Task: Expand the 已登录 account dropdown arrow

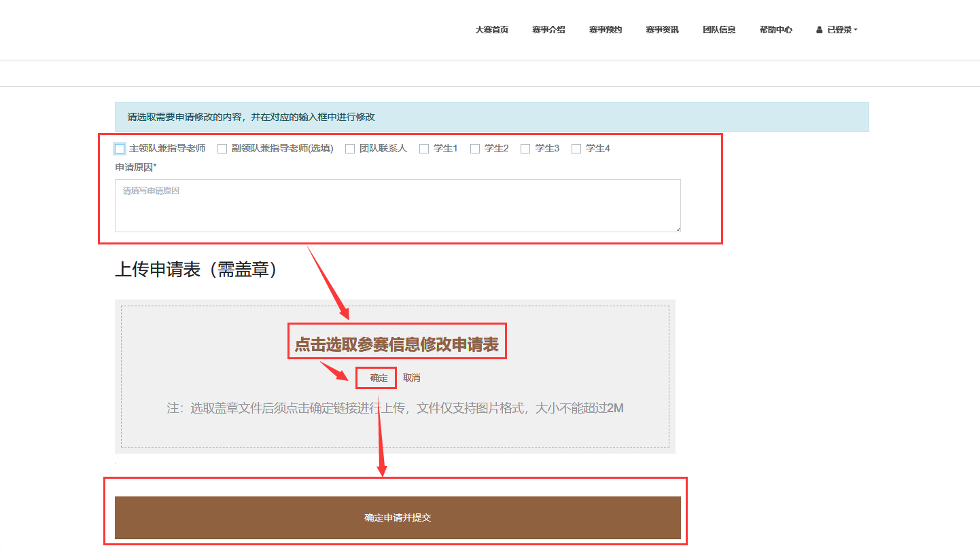Action: pyautogui.click(x=856, y=30)
